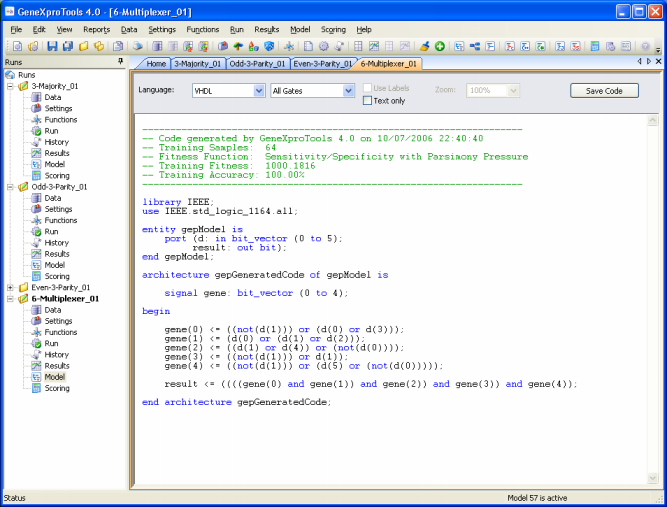Switch to the Even-3-Parity_01 tab
The image size is (667, 507).
322,64
